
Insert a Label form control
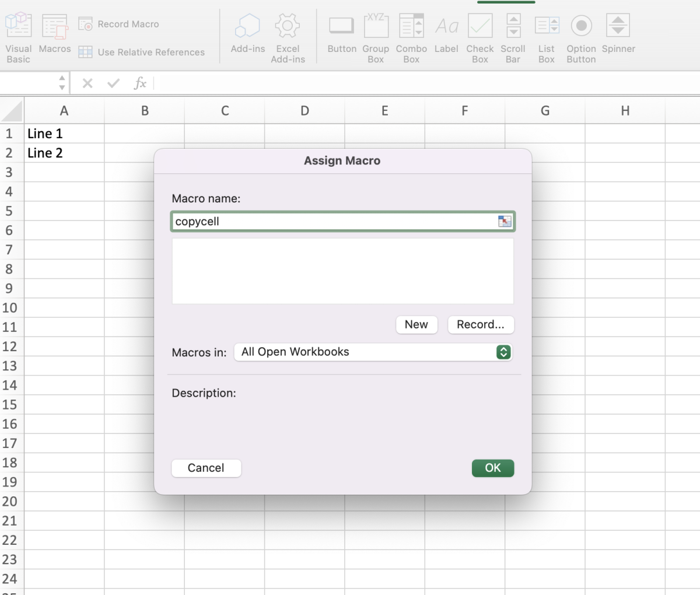click(446, 27)
